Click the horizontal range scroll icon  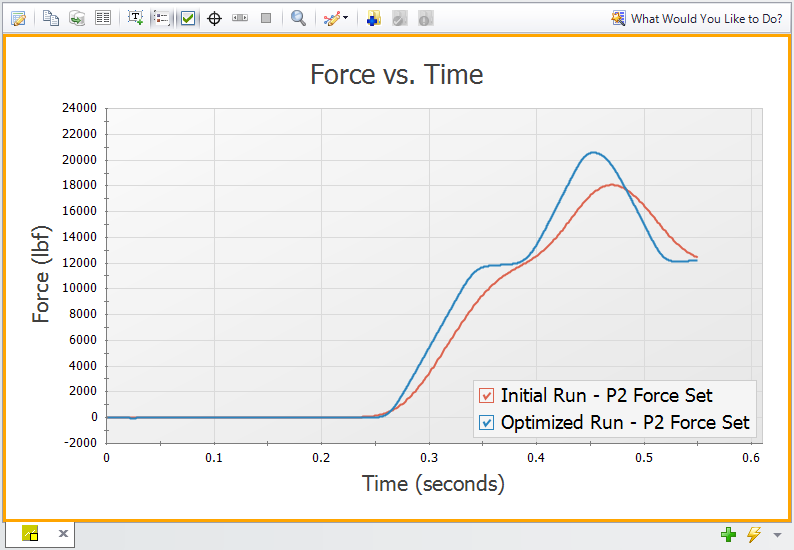(240, 18)
